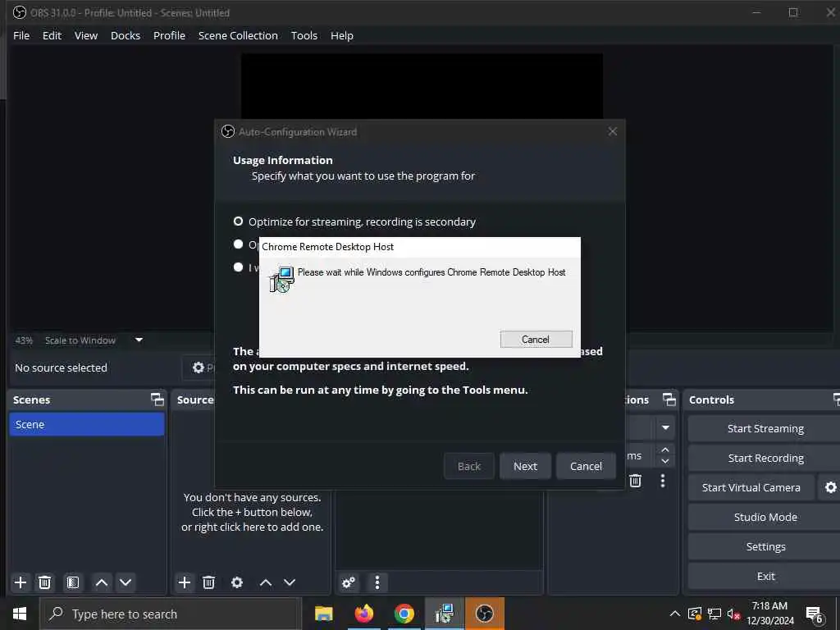This screenshot has height=630, width=840.
Task: Add a new scene with the plus icon
Action: tap(21, 582)
